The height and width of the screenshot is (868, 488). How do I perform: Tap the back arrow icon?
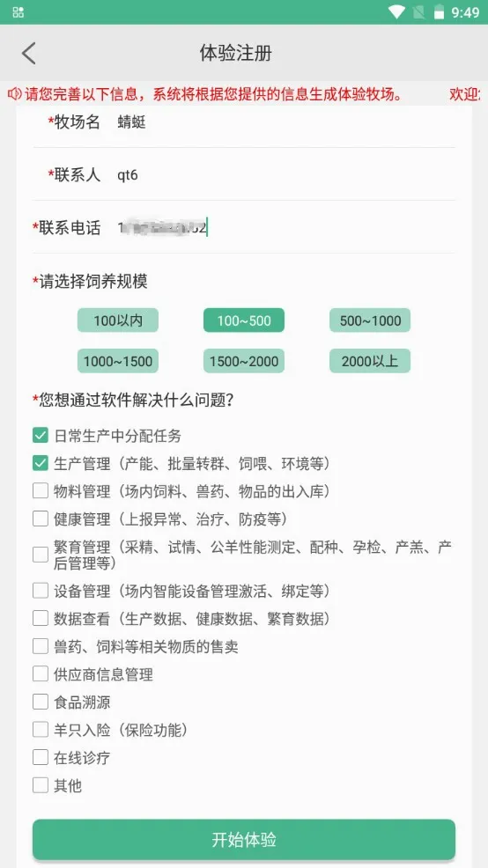pyautogui.click(x=29, y=54)
